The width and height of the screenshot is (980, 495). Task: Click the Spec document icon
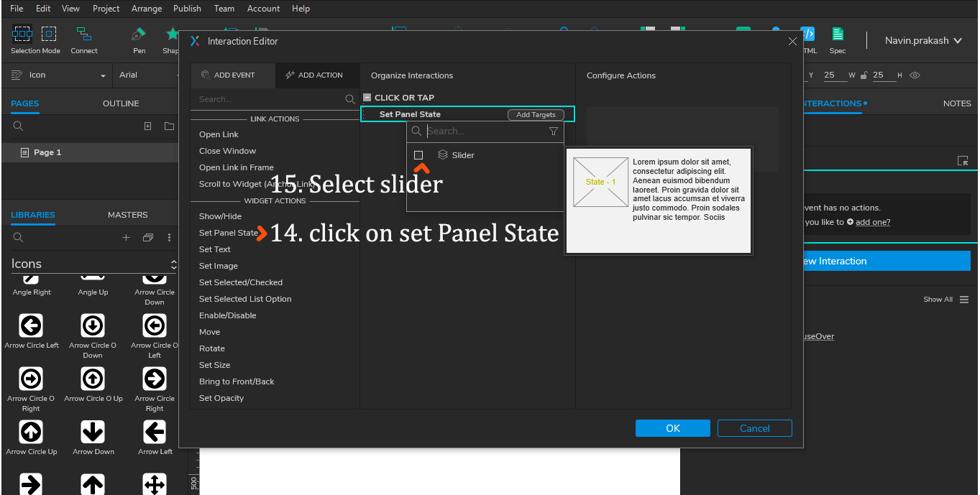(x=836, y=34)
